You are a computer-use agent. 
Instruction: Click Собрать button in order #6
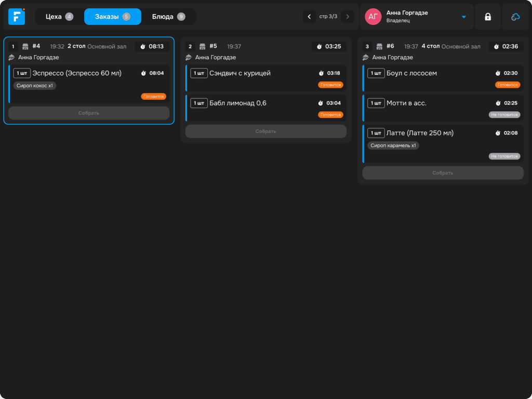(x=443, y=173)
